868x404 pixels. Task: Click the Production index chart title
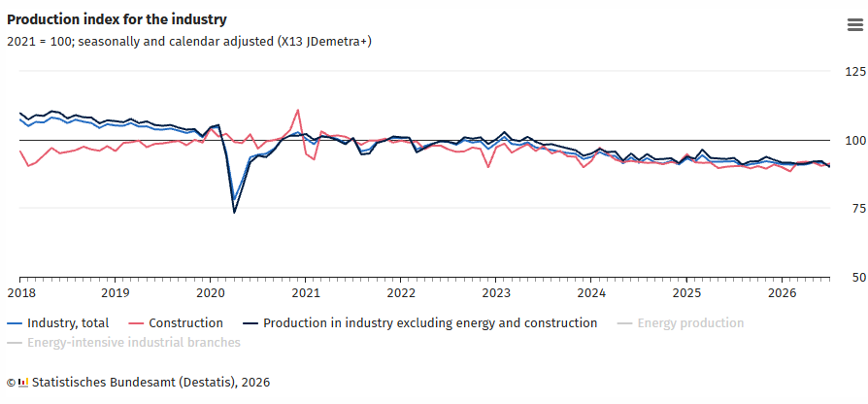(x=117, y=20)
